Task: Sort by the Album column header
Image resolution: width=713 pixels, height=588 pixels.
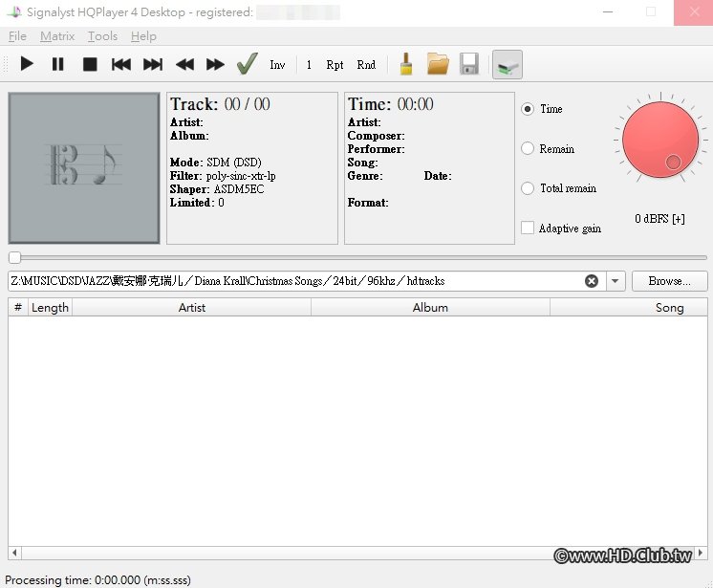Action: pos(430,308)
